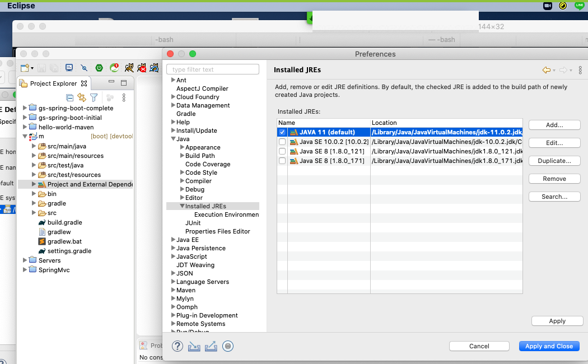Screen dimensions: 588x364
Task: Click the yellow circular menu bar icon
Action: click(x=563, y=6)
